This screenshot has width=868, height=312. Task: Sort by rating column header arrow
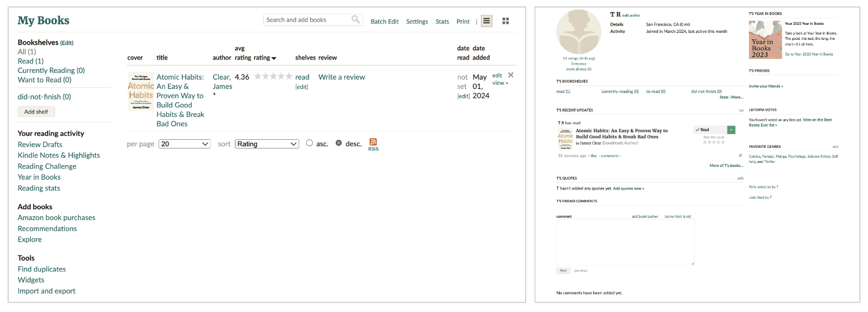click(274, 58)
